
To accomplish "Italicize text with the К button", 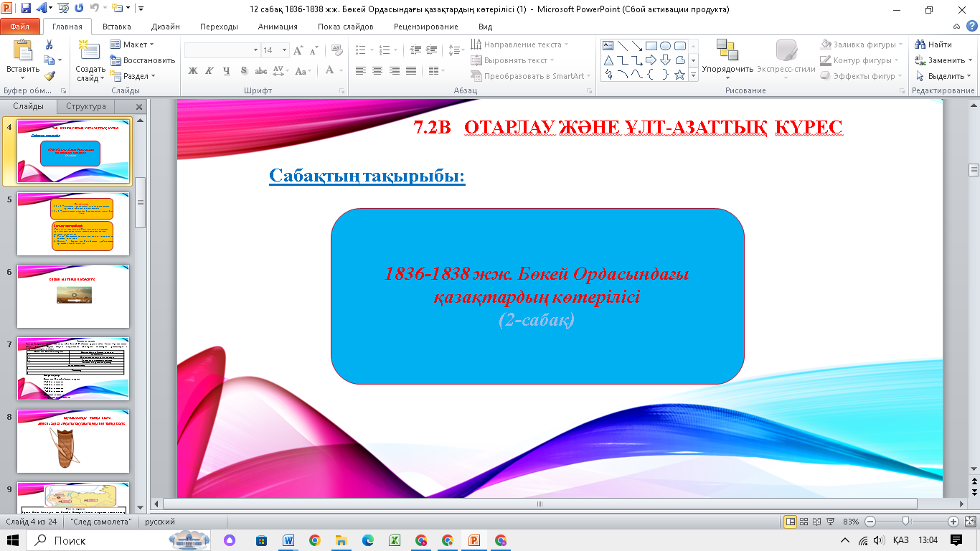I will 209,70.
